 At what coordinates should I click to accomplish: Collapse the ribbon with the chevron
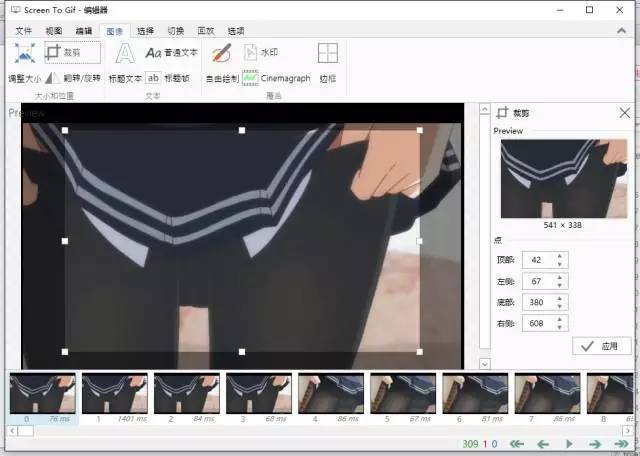click(622, 31)
